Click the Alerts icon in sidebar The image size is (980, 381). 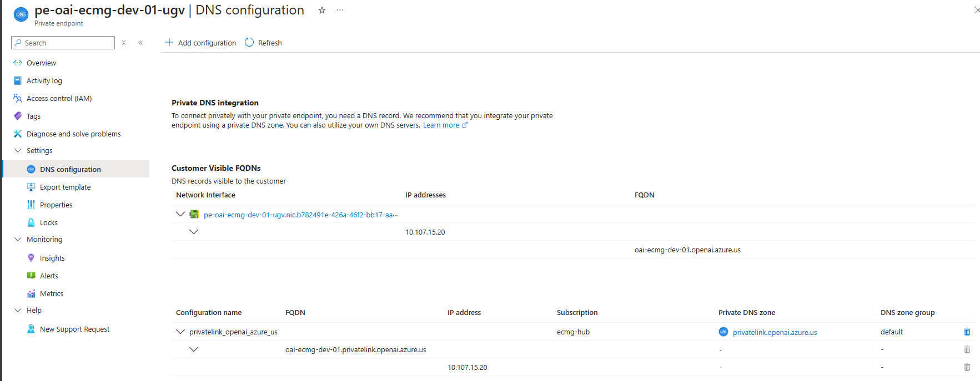tap(31, 276)
